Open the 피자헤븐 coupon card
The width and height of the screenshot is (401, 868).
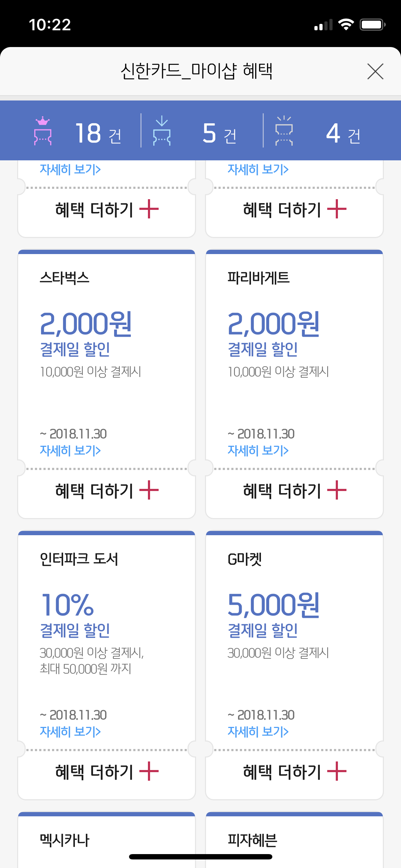pos(294,840)
